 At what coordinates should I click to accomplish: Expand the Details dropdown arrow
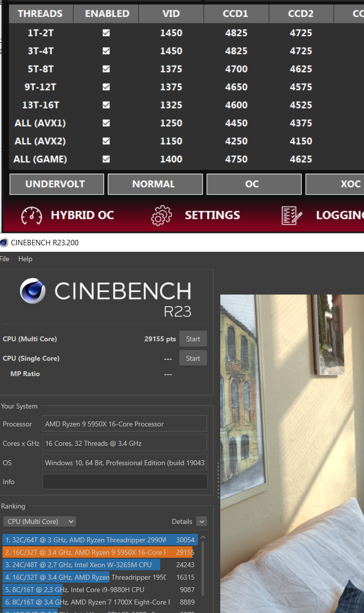pyautogui.click(x=201, y=521)
